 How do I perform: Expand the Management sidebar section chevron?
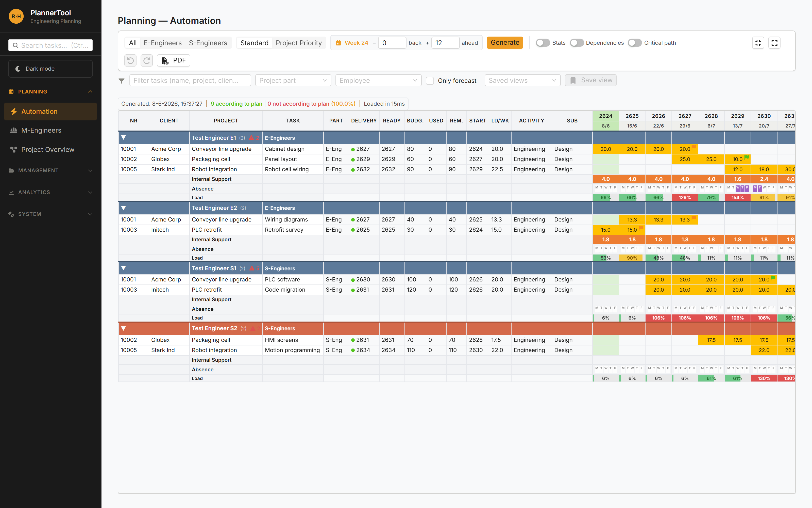click(x=90, y=170)
